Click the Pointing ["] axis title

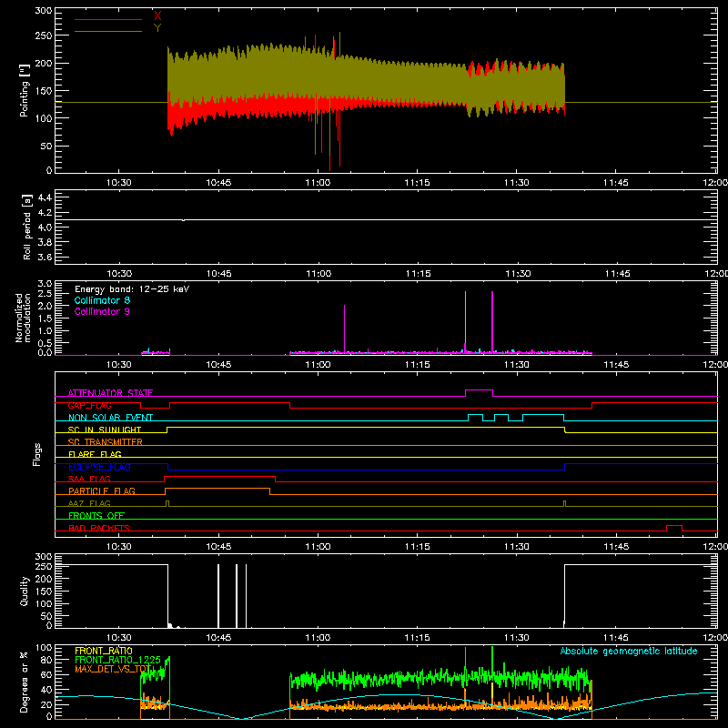tap(25, 90)
